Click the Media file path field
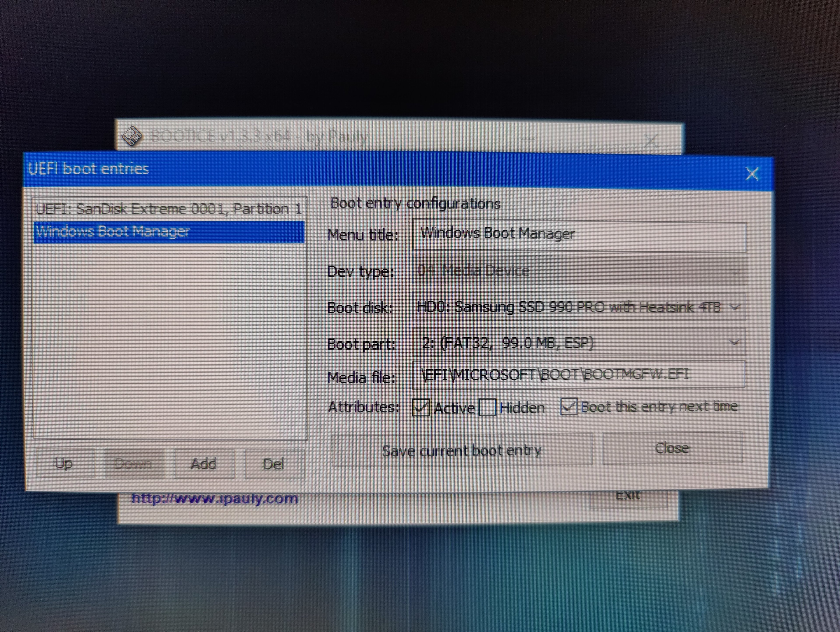 [579, 375]
